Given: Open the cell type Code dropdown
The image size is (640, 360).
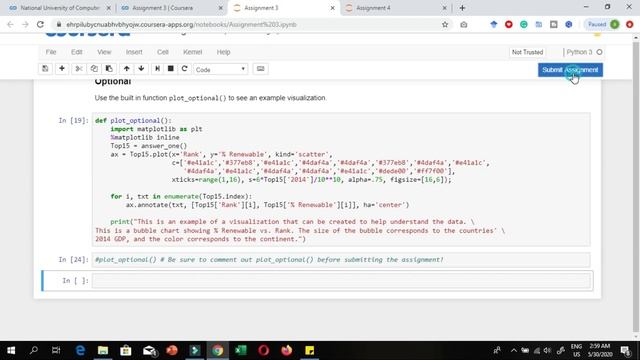Looking at the screenshot, I should (x=220, y=69).
